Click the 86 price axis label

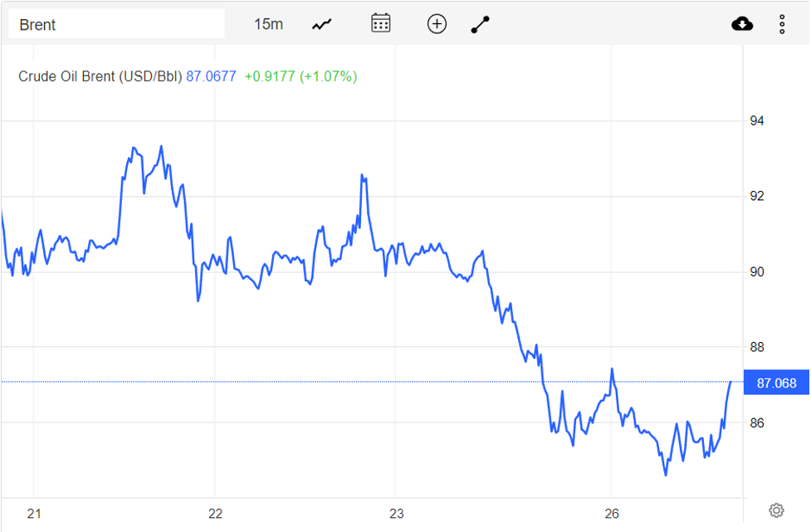757,422
